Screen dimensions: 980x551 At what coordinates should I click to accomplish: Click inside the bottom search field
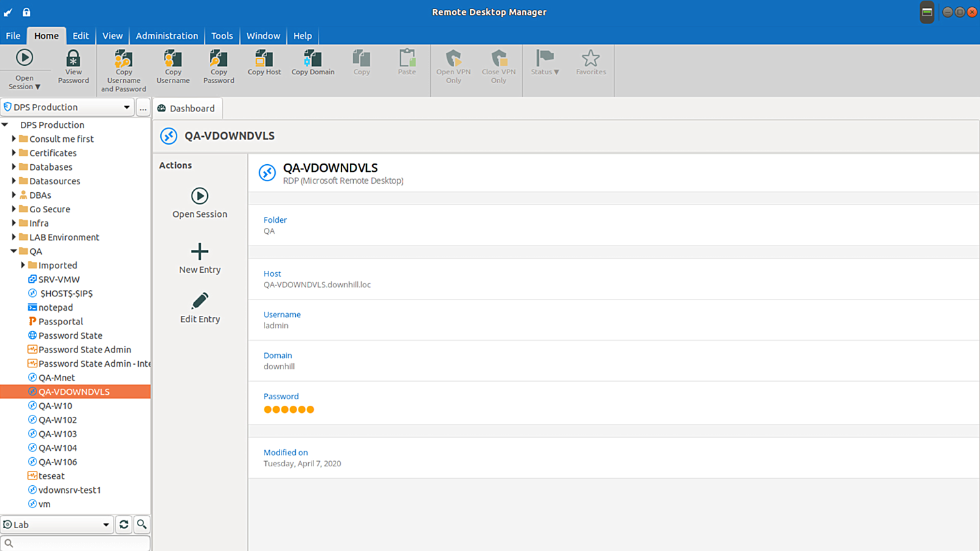[75, 542]
